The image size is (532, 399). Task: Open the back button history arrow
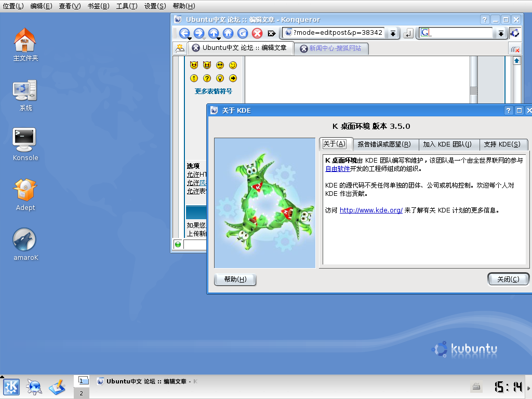pyautogui.click(x=190, y=38)
